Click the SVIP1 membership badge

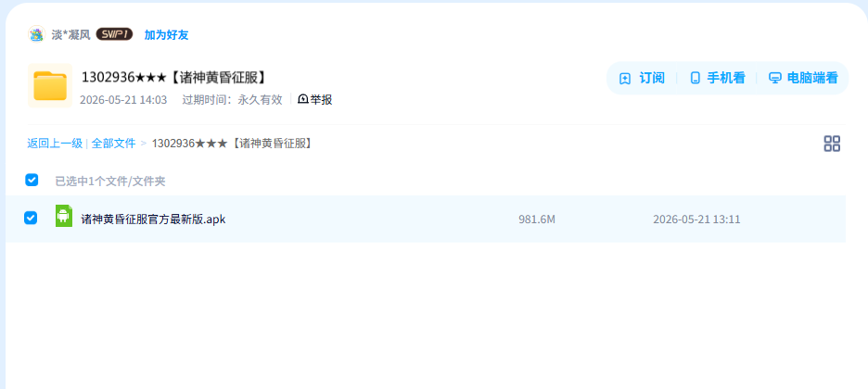(114, 34)
